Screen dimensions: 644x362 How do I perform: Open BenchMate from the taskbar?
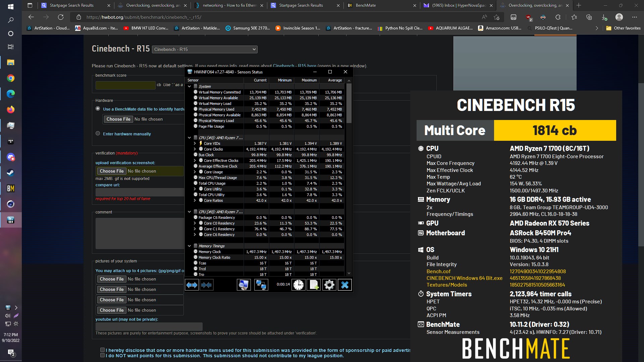(11, 188)
